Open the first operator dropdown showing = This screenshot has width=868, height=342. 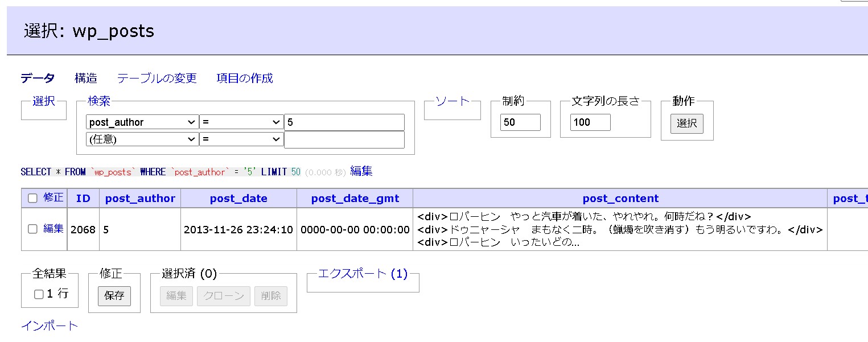[x=241, y=122]
